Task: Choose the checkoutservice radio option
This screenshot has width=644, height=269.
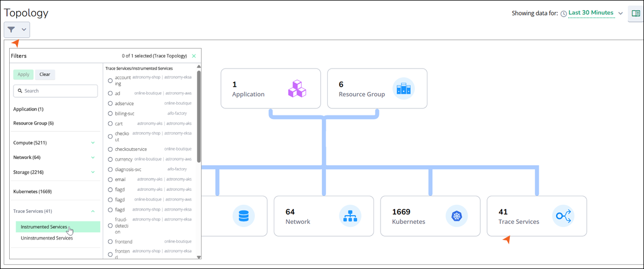Action: click(x=110, y=149)
